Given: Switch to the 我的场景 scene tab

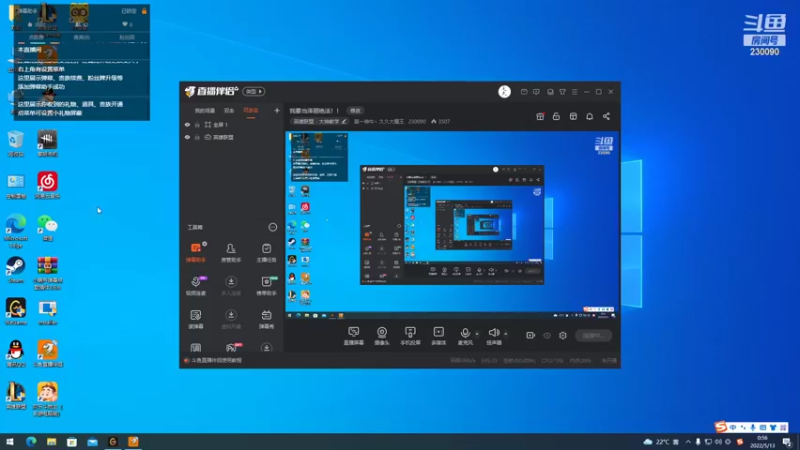Looking at the screenshot, I should (205, 111).
